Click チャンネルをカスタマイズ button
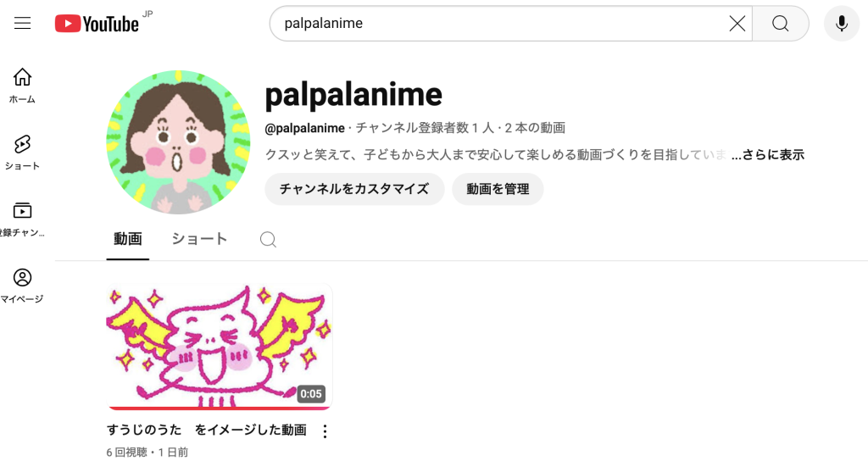 coord(354,189)
